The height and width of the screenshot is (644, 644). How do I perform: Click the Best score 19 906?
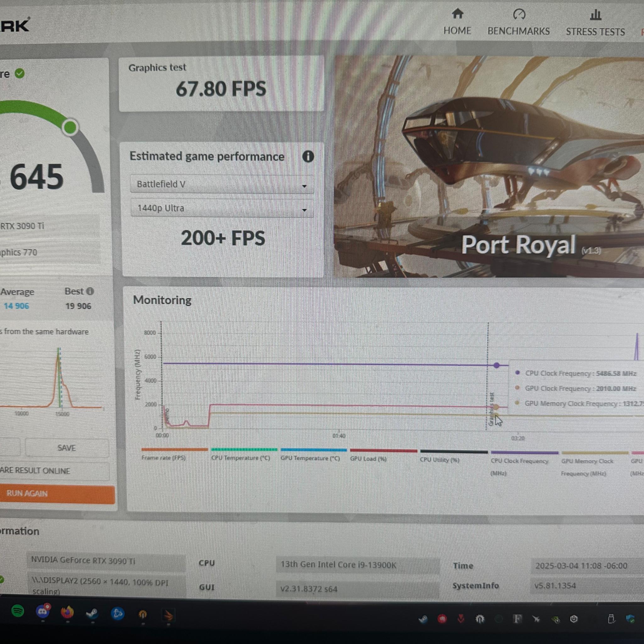(78, 306)
